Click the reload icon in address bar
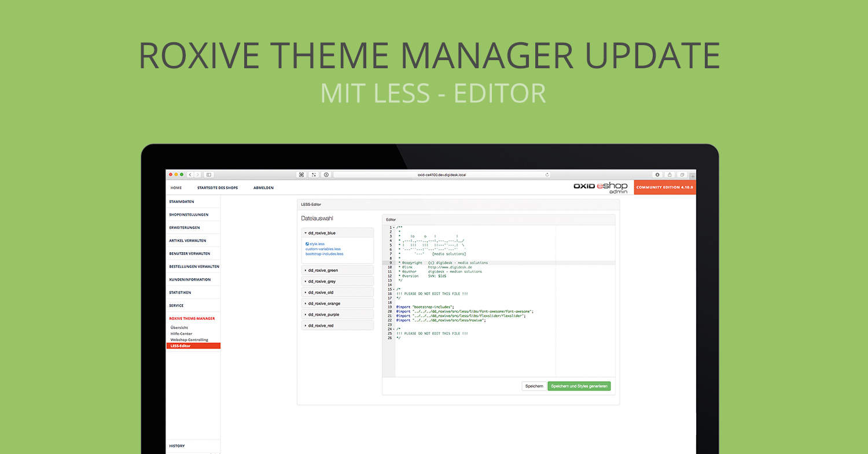 pos(547,174)
